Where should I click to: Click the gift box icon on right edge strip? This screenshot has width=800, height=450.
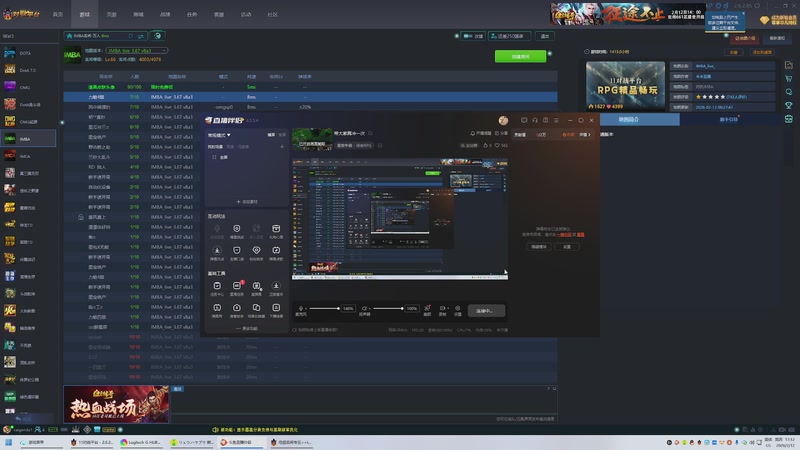pos(789,119)
